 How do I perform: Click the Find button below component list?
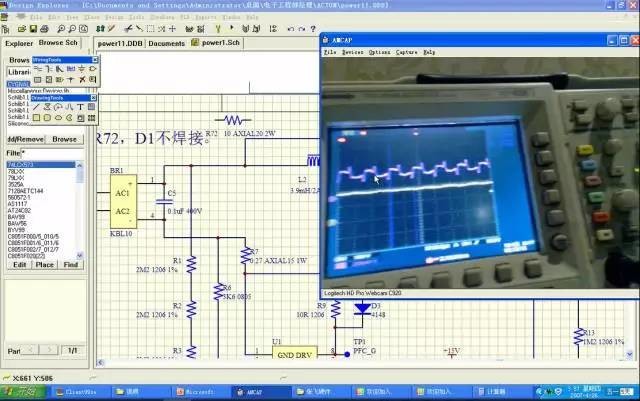click(71, 265)
